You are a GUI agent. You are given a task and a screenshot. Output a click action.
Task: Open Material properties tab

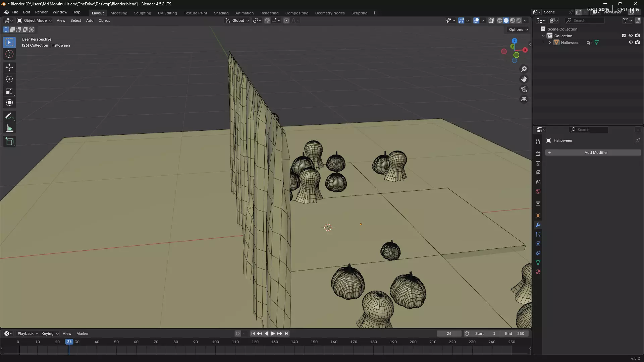click(x=538, y=272)
